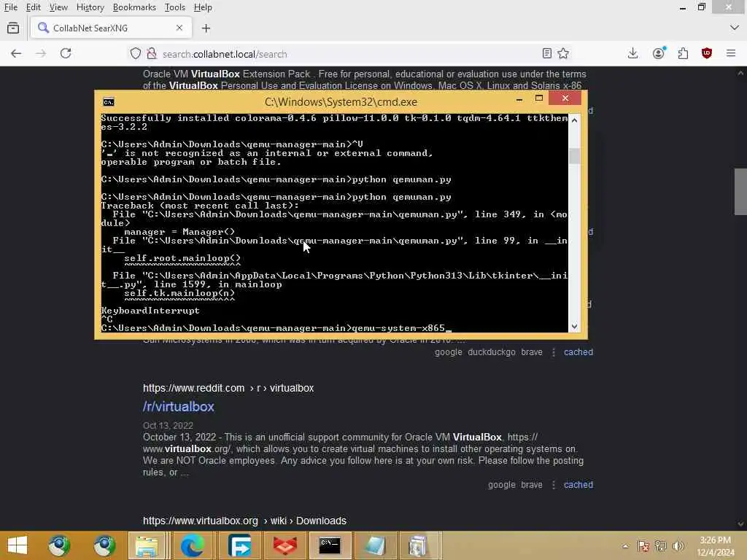The width and height of the screenshot is (747, 560).
Task: Open more options dots beside duckduckgo brave row
Action: pyautogui.click(x=554, y=352)
